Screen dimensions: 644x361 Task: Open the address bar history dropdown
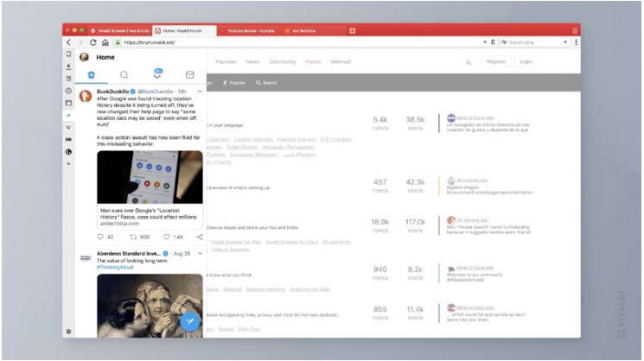point(485,42)
